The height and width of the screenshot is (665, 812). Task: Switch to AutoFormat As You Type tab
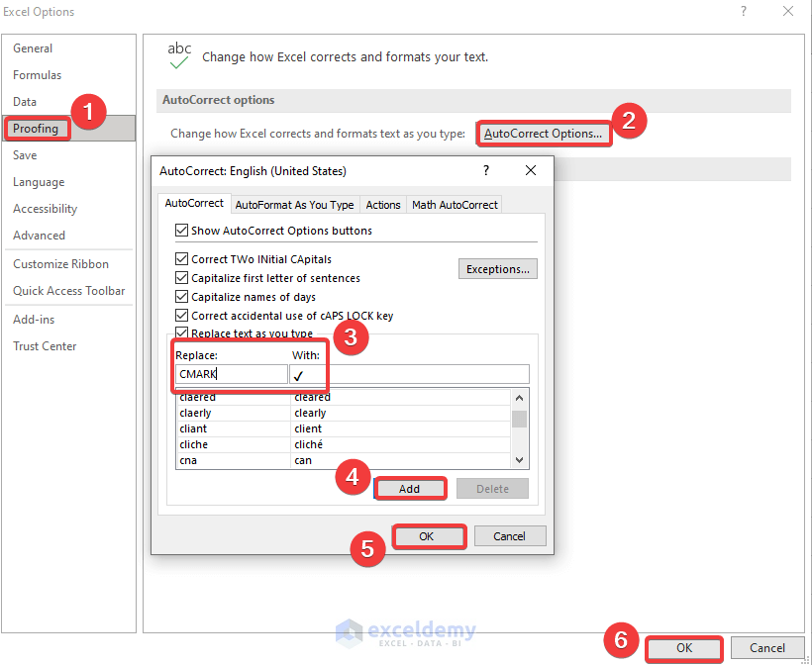coord(294,205)
